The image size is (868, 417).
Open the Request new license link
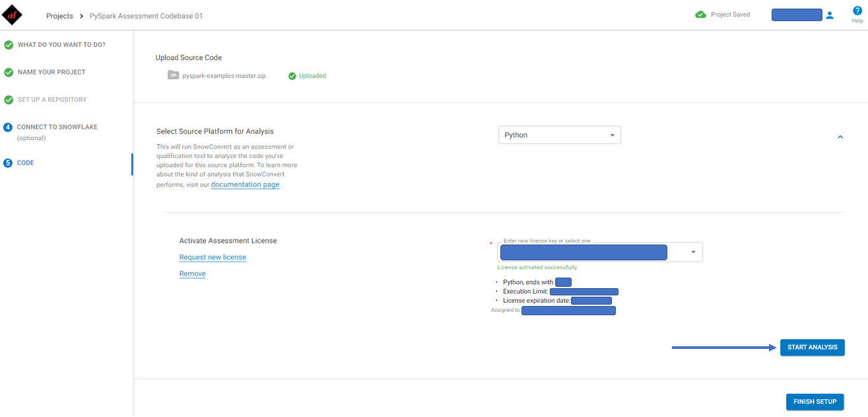tap(213, 257)
